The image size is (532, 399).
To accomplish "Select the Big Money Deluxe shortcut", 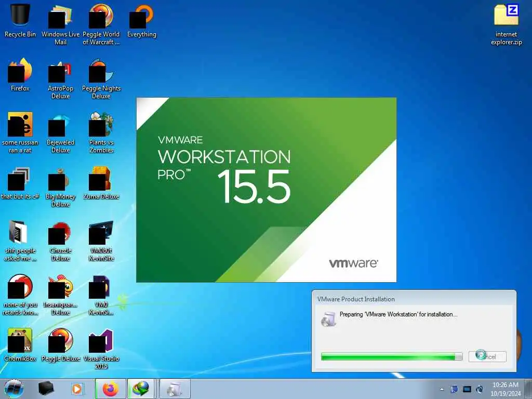I will (60, 187).
